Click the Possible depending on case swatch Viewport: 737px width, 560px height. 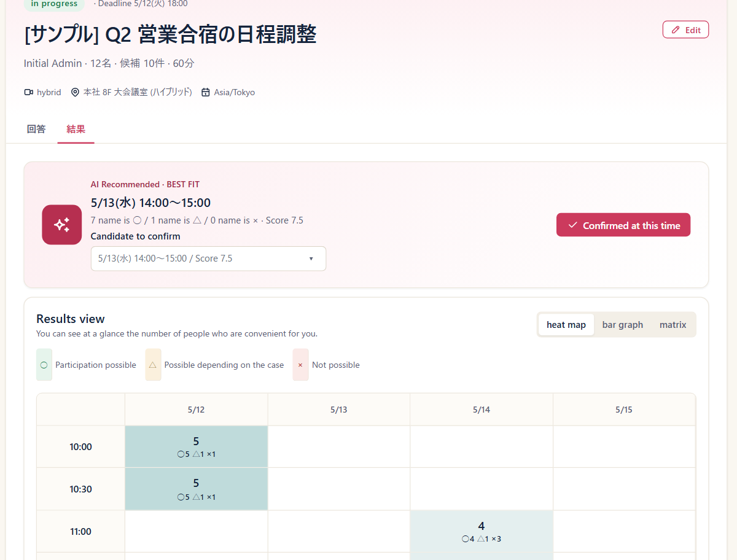coord(153,365)
